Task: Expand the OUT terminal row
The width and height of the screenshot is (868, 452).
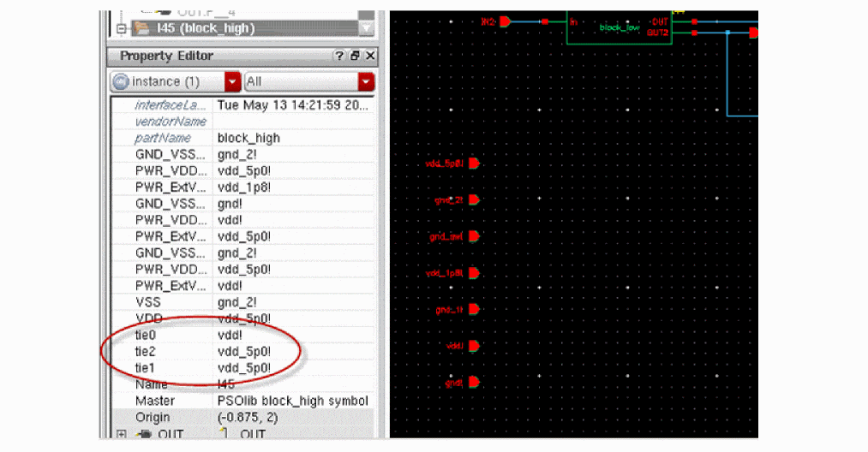Action: (121, 434)
